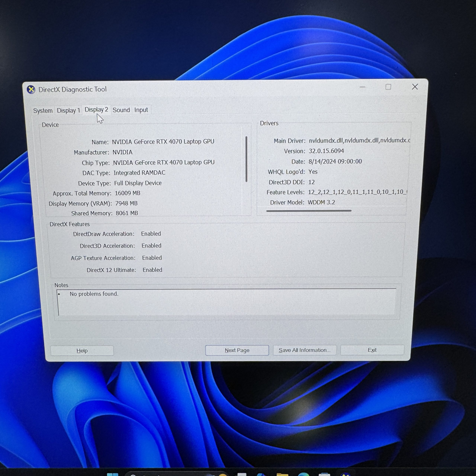Open the Input tab
Screen dimensions: 476x476
click(141, 110)
